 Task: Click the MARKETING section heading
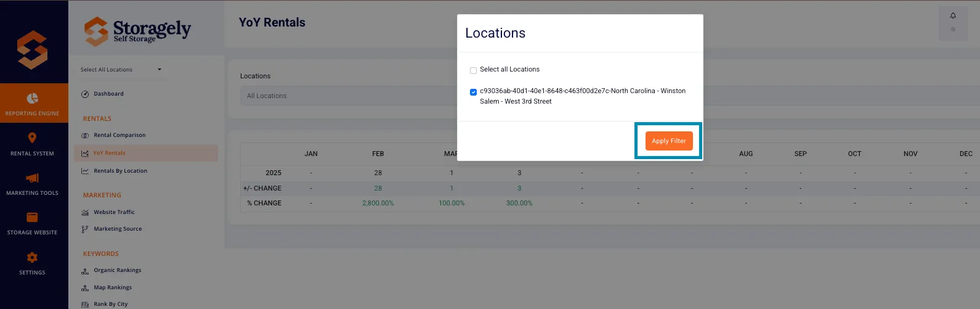pyautogui.click(x=102, y=195)
